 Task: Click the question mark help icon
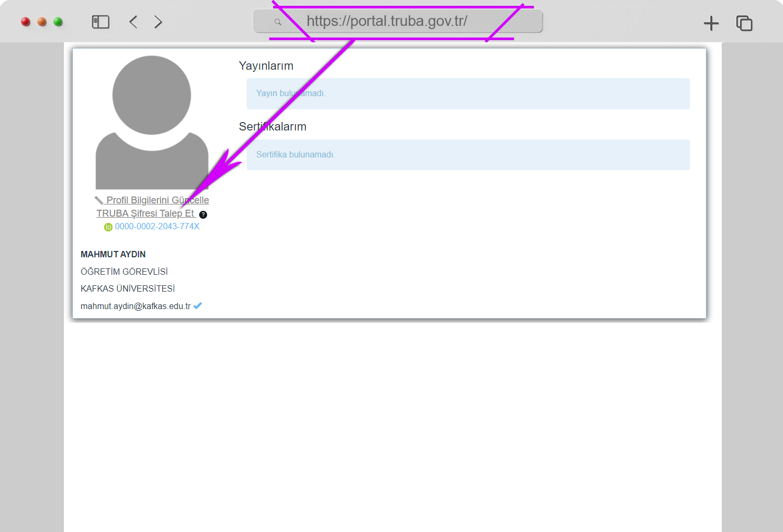[x=203, y=214]
